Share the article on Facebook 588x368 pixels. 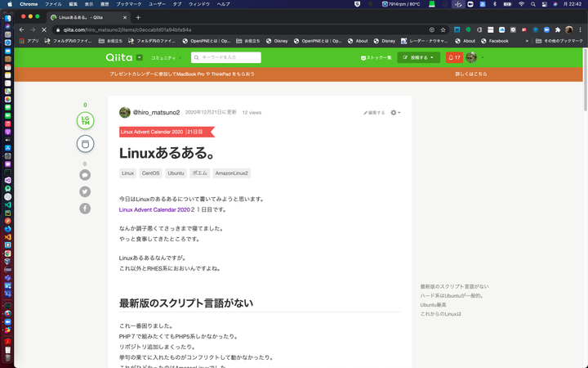pos(85,209)
